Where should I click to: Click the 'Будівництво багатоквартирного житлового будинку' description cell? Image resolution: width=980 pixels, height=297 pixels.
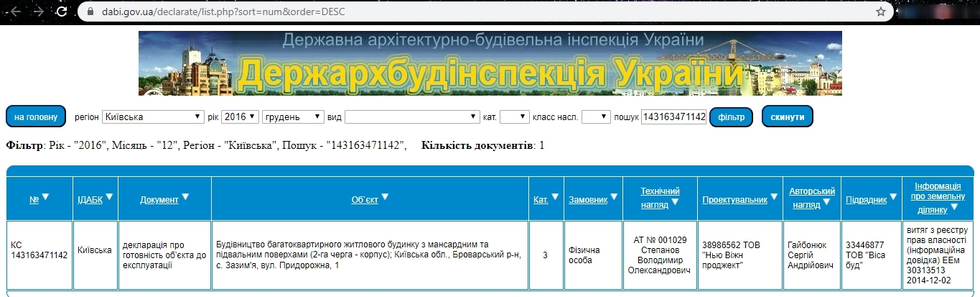pyautogui.click(x=370, y=255)
